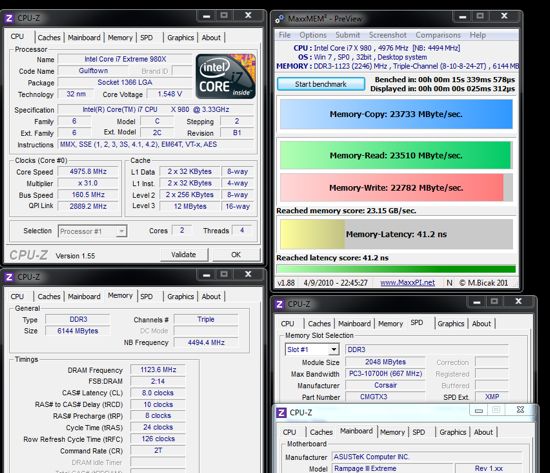
Task: Click the Memory-Write 22782 MByte/sec bar
Action: (396, 188)
